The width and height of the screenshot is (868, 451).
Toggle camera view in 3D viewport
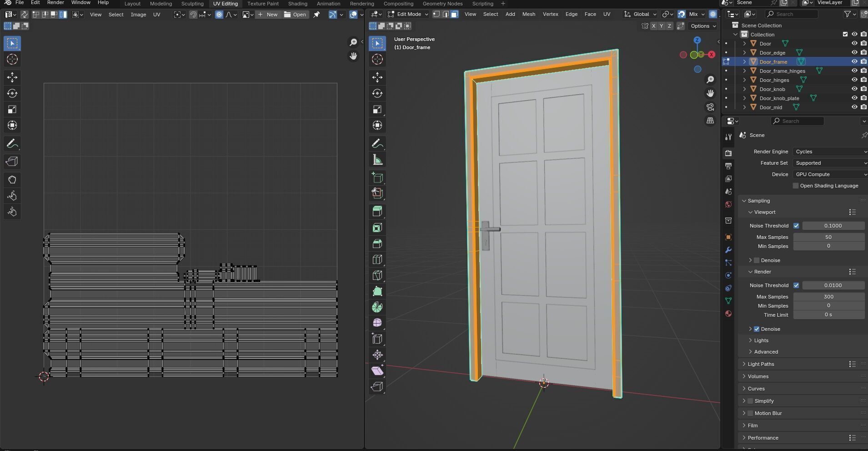coord(710,107)
